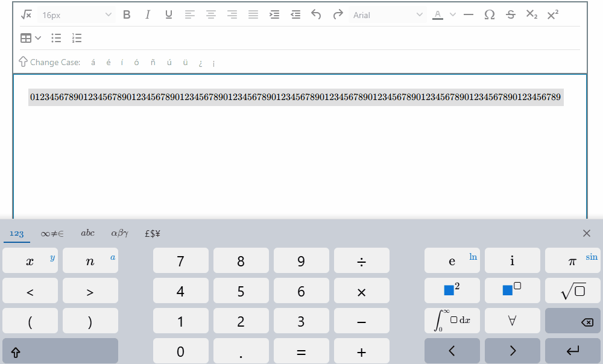Image resolution: width=603 pixels, height=364 pixels.
Task: Click the redo arrow icon
Action: point(338,15)
